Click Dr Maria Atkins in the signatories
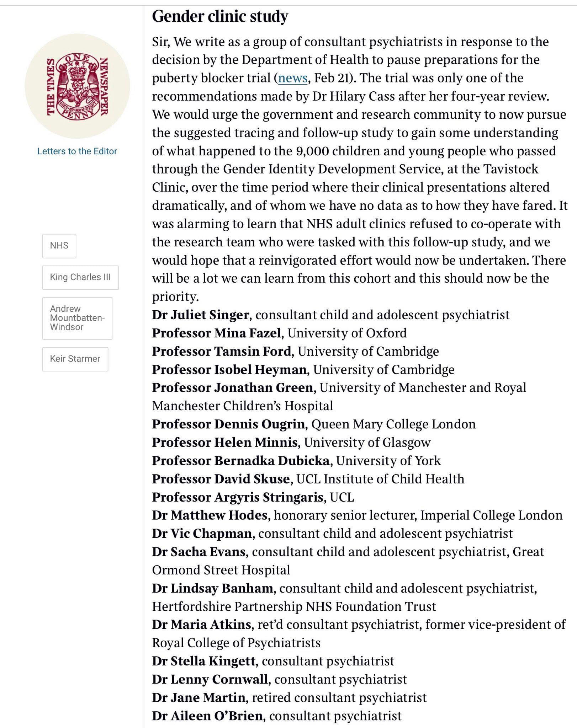 202,625
